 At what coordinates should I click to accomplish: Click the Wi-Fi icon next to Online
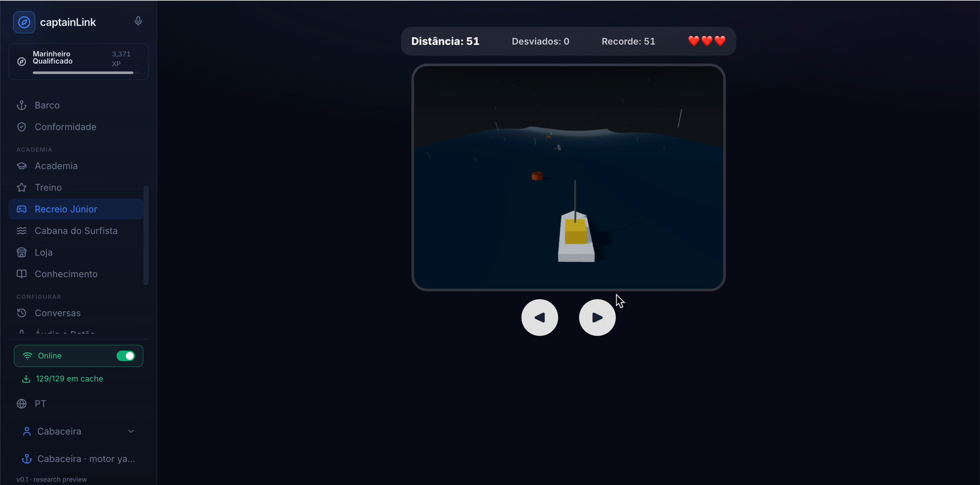(x=27, y=356)
